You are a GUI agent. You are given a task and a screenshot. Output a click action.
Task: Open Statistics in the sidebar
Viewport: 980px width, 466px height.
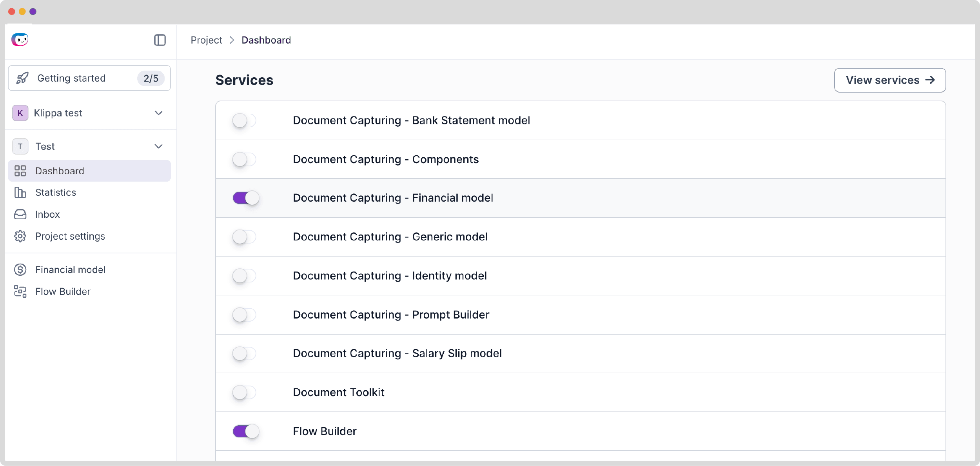tap(89, 192)
